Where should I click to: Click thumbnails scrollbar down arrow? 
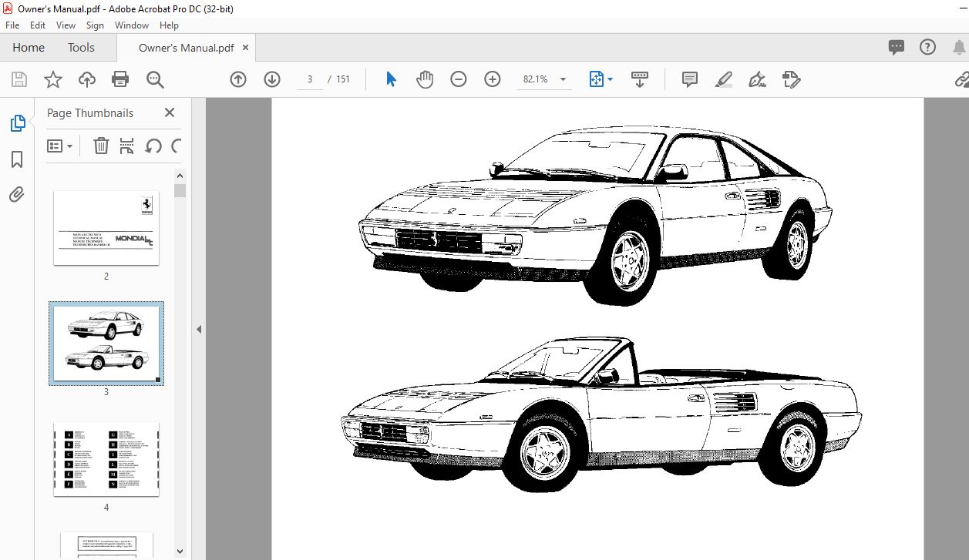[180, 552]
